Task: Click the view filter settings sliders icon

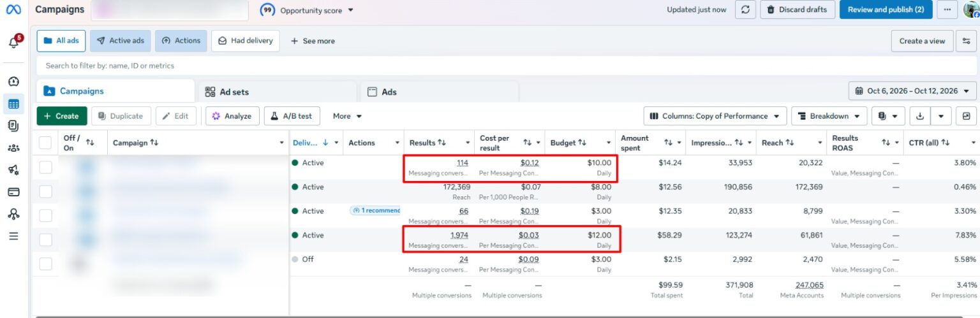Action: click(966, 41)
